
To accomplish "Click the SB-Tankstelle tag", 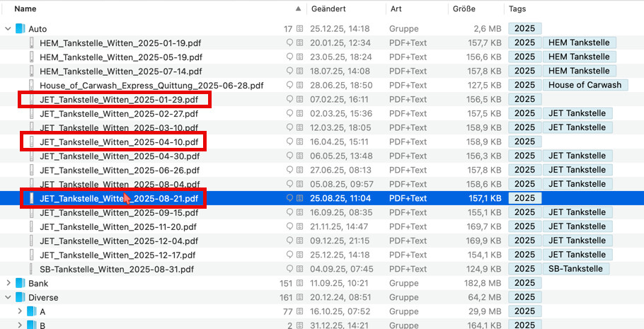I will pos(575,269).
